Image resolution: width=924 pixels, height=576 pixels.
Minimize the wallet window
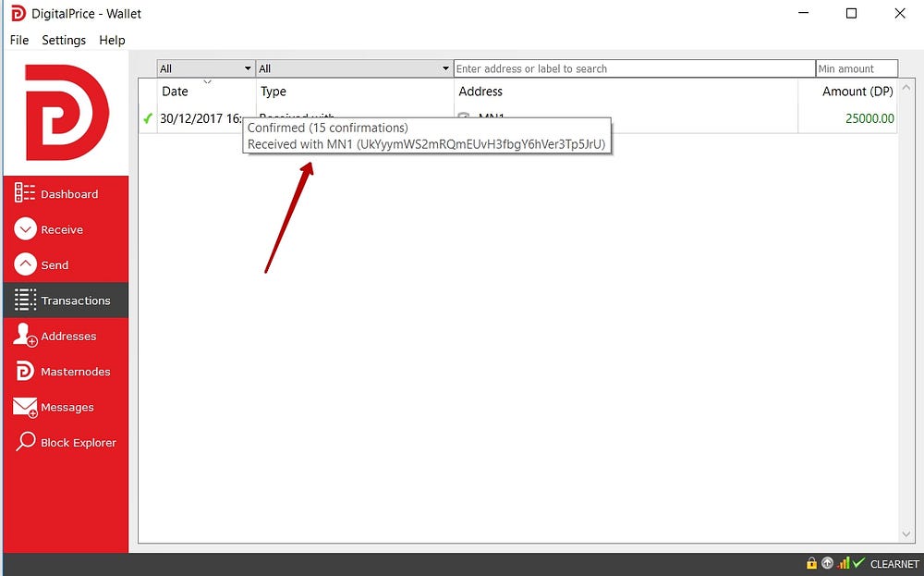point(804,13)
